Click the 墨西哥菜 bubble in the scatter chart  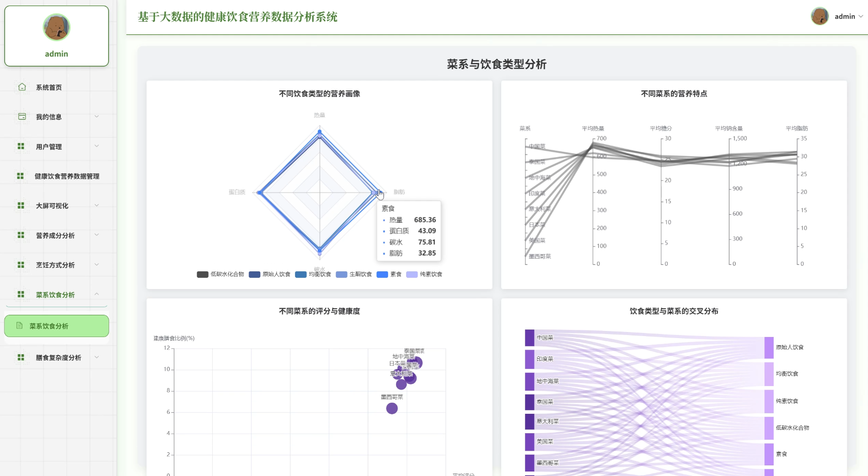[392, 408]
